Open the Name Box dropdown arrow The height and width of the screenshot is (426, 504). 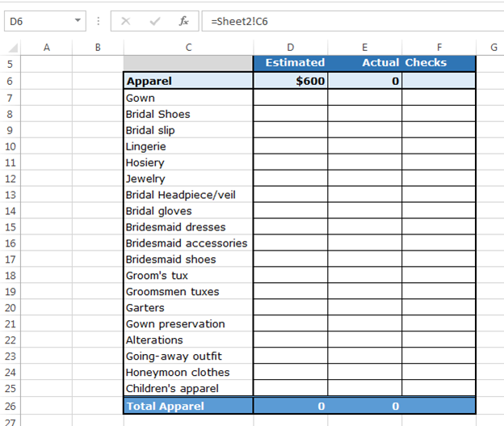point(78,20)
